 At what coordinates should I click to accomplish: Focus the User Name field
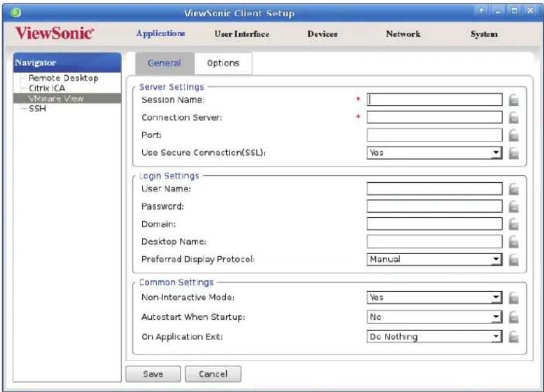pyautogui.click(x=435, y=189)
